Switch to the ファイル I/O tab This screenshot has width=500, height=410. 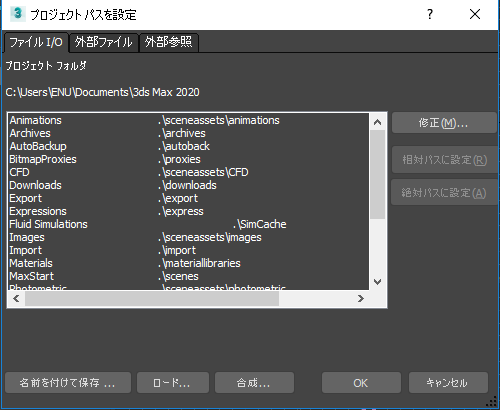(x=36, y=42)
